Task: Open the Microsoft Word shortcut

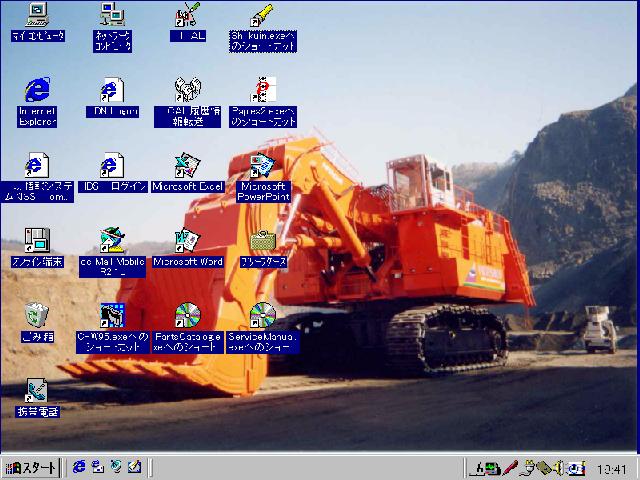Action: (x=187, y=240)
